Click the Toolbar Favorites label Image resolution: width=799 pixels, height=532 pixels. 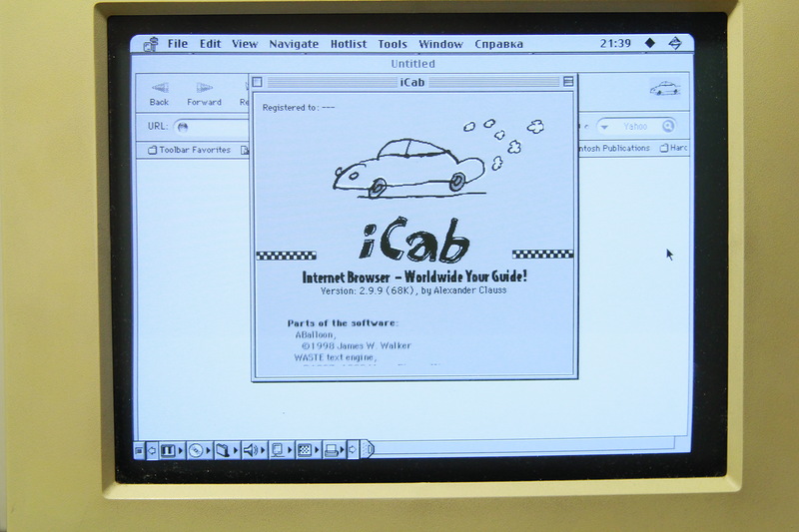[x=195, y=150]
